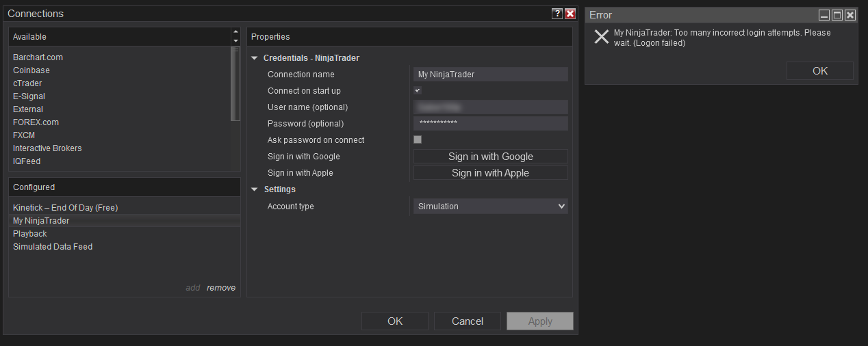This screenshot has width=868, height=346.
Task: Select Playback in Configured list
Action: [x=30, y=234]
